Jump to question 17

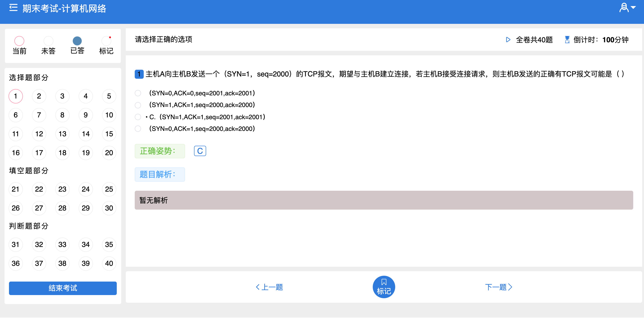(x=39, y=153)
